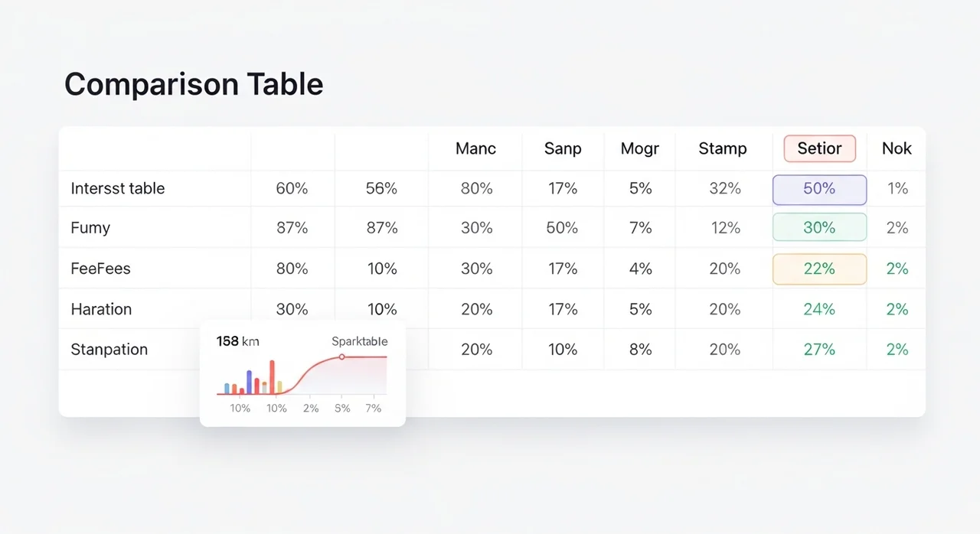Click the green-highlighted 30% Setior cell
The image size is (980, 534).
coord(819,227)
